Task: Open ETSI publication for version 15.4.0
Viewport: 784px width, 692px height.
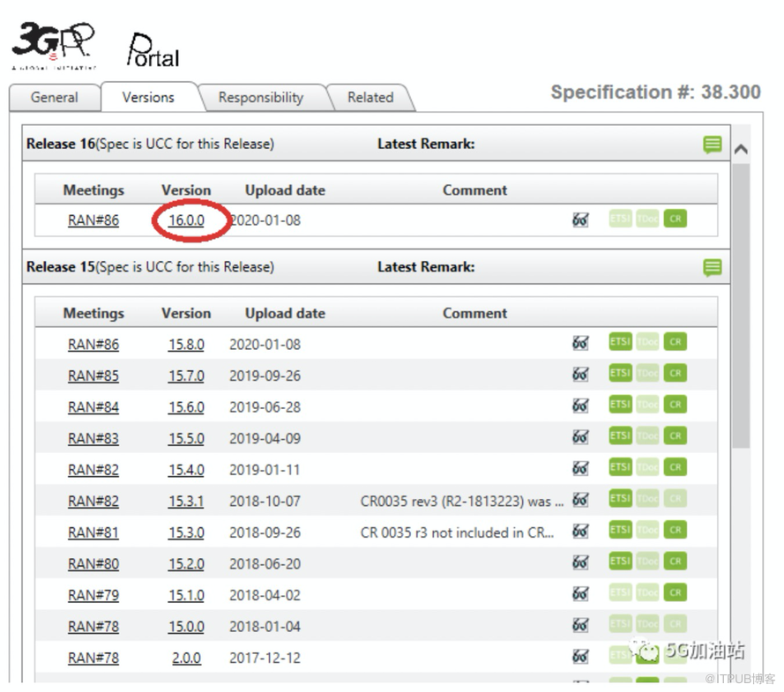Action: [621, 467]
